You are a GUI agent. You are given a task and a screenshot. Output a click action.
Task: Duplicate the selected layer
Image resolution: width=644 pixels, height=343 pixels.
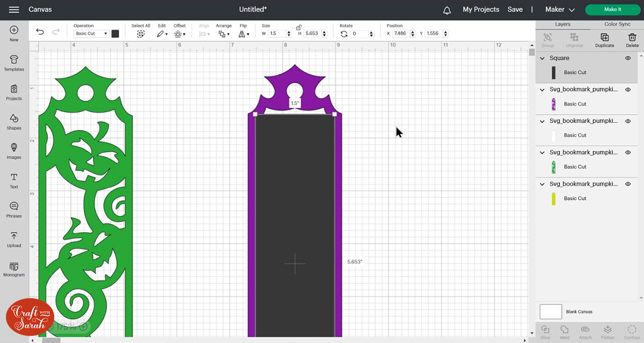point(604,40)
